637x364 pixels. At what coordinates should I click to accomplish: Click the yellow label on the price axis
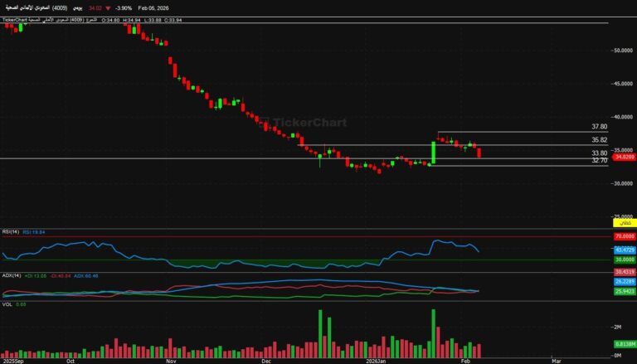(624, 223)
